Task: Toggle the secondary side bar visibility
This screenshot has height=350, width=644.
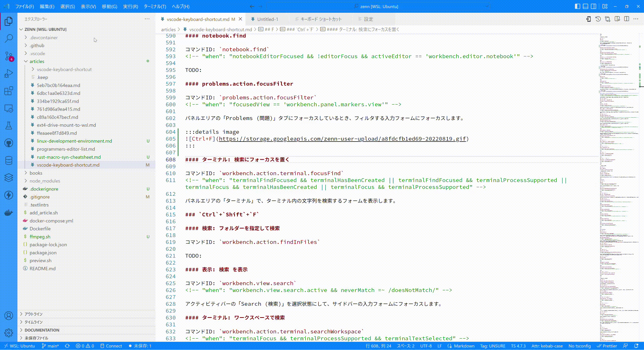Action: click(593, 6)
